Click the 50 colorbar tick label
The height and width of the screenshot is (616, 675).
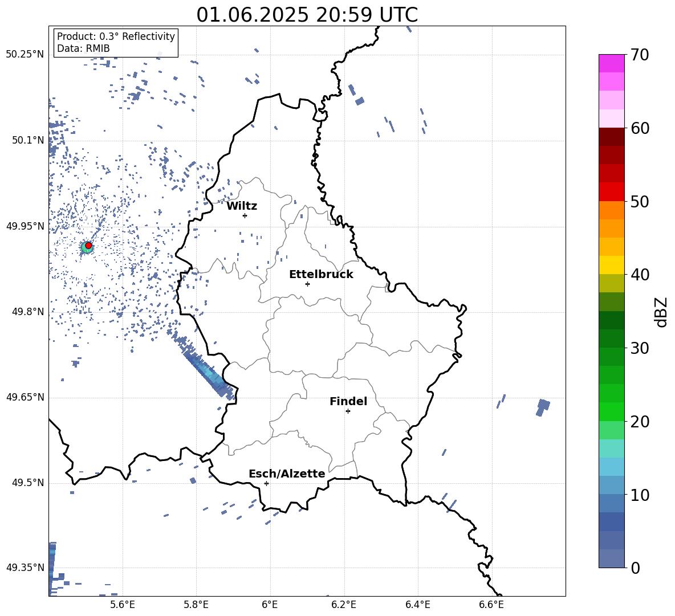click(640, 202)
